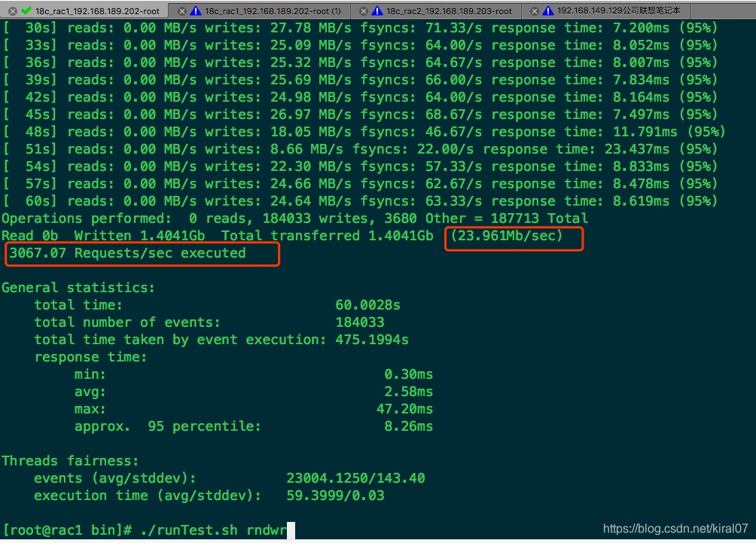This screenshot has height=543, width=756.
Task: Click the 60s output line
Action: click(x=360, y=201)
